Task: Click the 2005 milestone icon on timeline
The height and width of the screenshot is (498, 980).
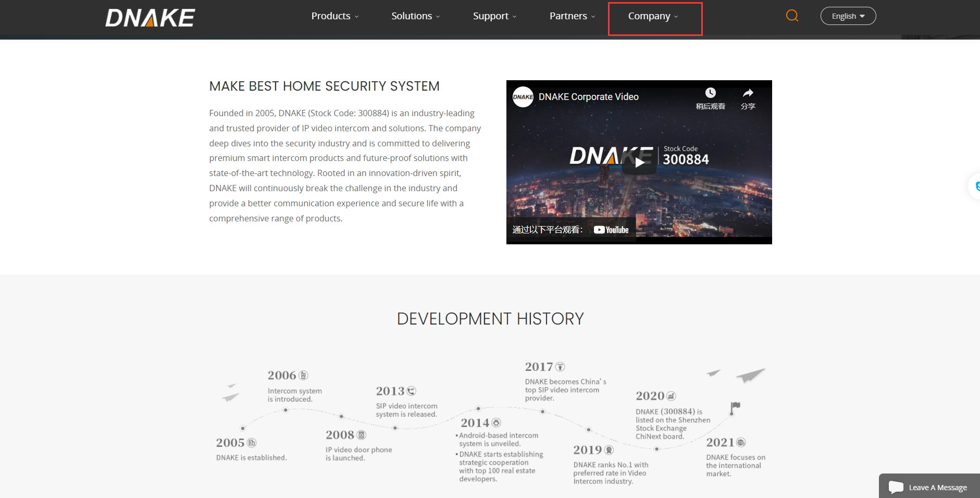Action: [x=252, y=443]
